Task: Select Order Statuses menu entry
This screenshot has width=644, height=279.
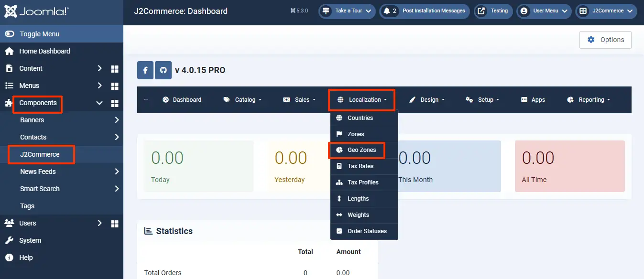Action: coord(364,231)
